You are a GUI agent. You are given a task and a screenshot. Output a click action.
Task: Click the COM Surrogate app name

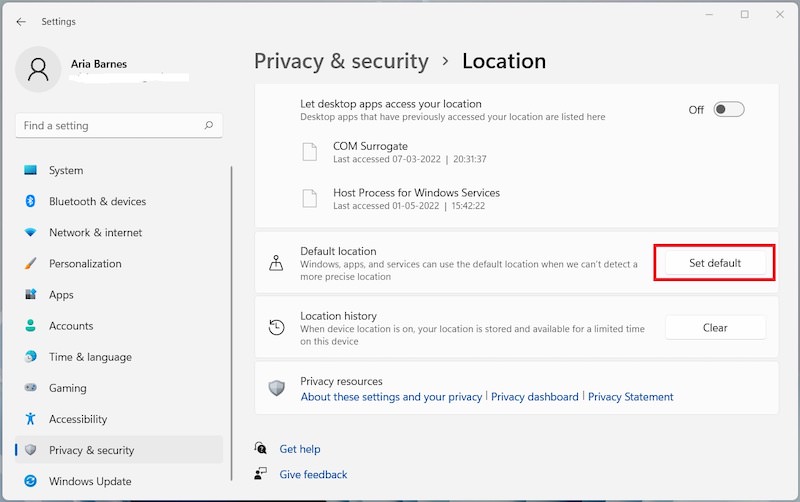(370, 146)
